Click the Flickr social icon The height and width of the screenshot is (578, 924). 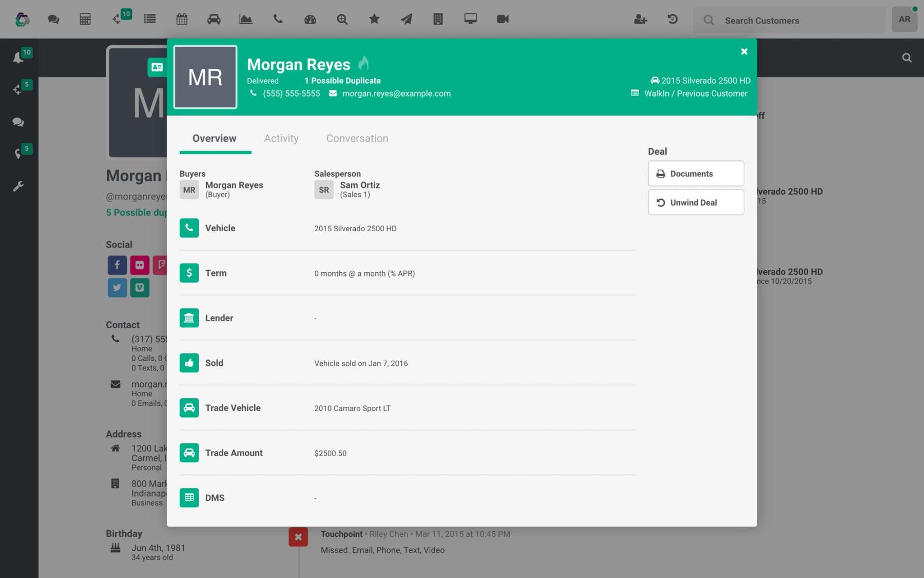click(x=140, y=265)
